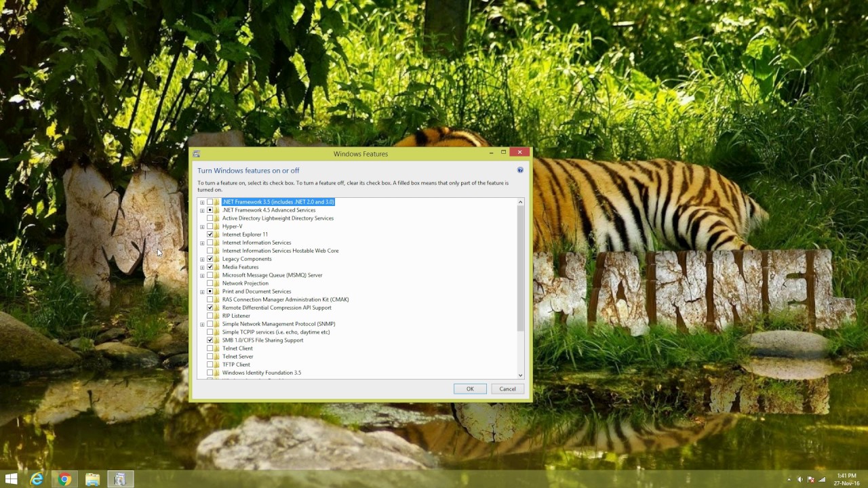
Task: Click the features list scroll down arrow
Action: (521, 375)
